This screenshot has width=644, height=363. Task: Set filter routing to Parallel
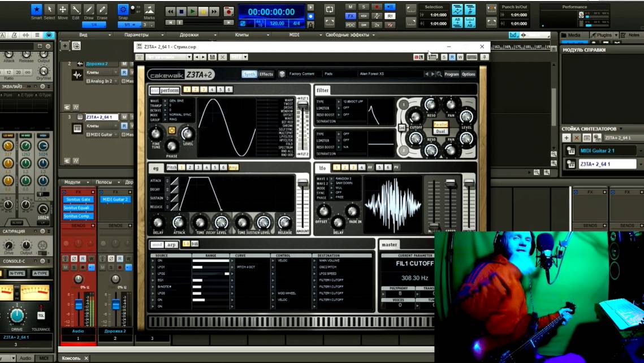[440, 124]
